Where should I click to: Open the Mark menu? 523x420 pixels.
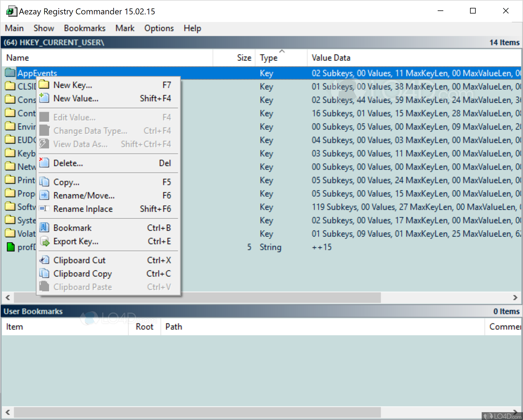click(125, 28)
